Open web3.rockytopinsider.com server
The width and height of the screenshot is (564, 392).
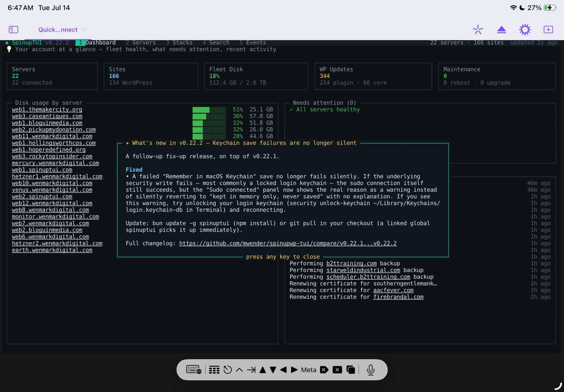click(52, 156)
